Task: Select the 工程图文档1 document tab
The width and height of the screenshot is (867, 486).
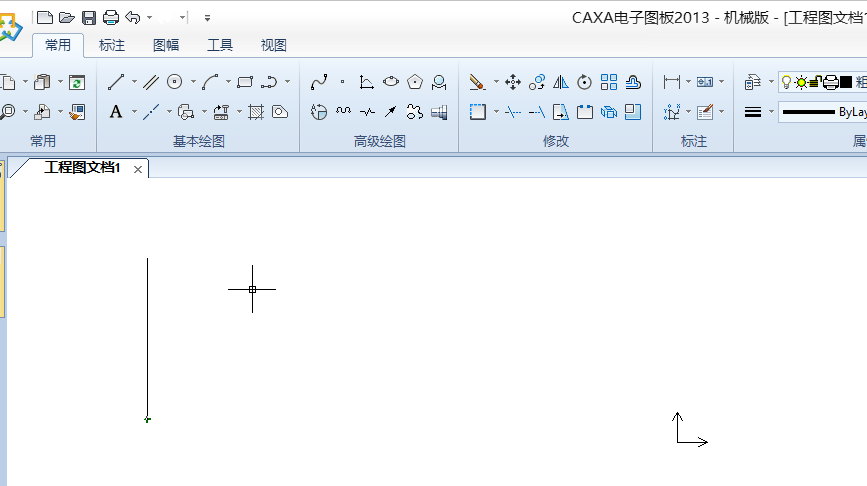Action: [x=82, y=168]
